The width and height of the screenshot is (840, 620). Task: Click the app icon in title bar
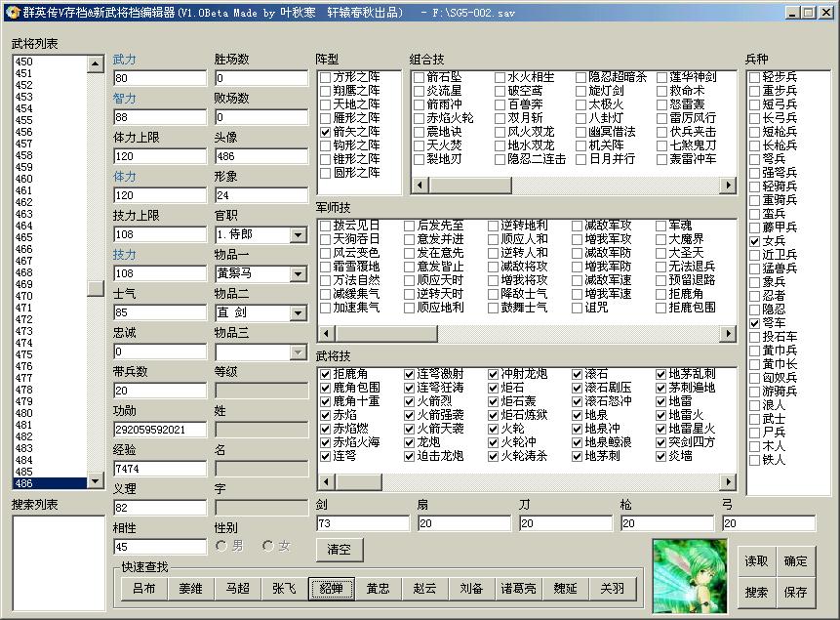point(11,12)
